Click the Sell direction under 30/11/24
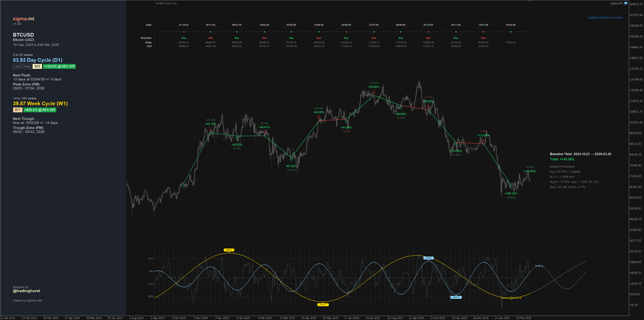Image resolution: width=644 pixels, height=320 pixels. click(x=210, y=38)
